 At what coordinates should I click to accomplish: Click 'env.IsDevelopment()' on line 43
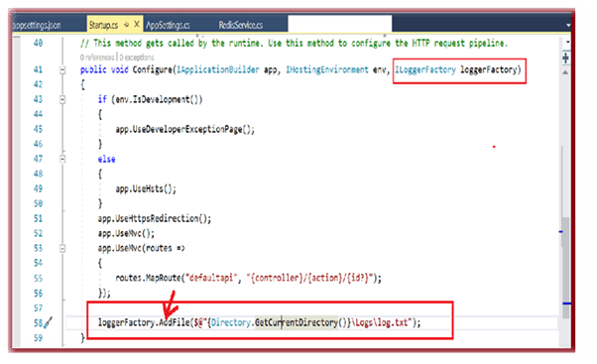(x=158, y=100)
